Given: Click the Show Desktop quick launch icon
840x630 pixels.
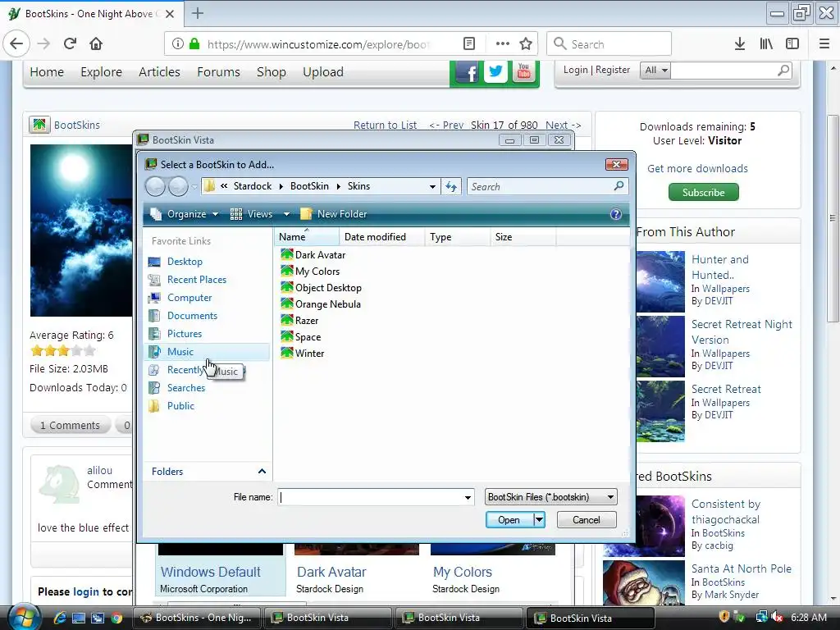Looking at the screenshot, I should pos(79,618).
